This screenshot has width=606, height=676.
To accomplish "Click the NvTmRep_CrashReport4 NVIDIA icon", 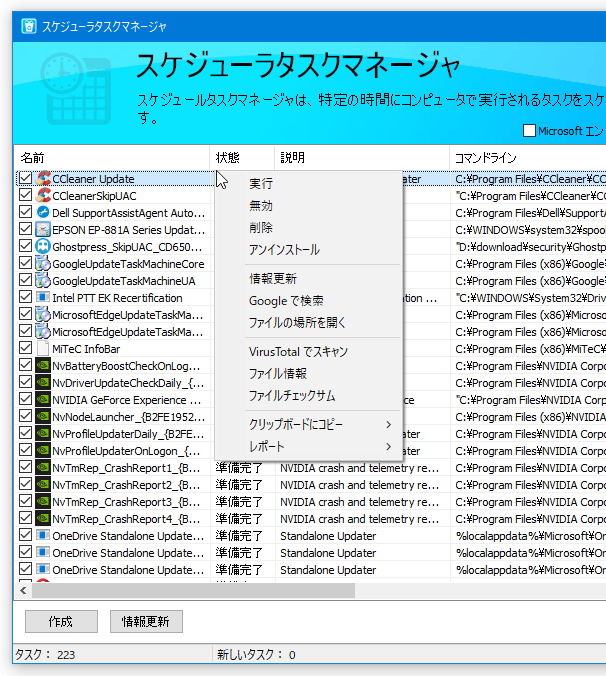I will [x=43, y=519].
